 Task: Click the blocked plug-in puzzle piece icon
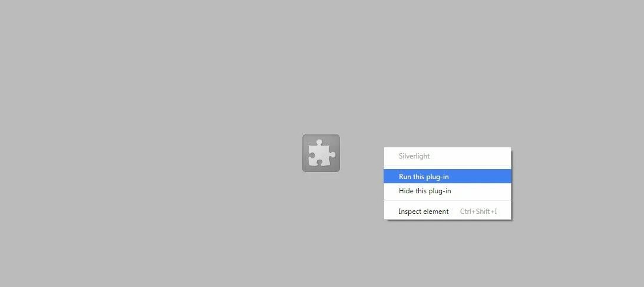321,153
